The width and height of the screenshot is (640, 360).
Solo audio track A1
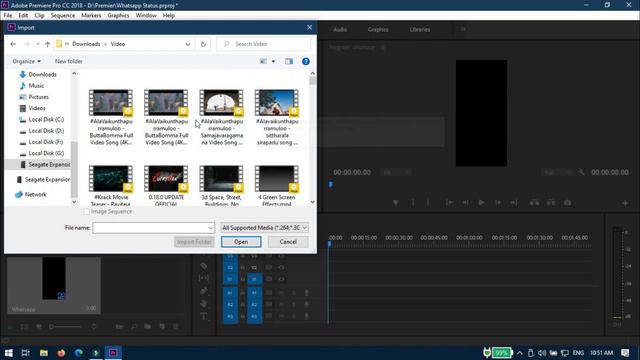click(x=293, y=293)
